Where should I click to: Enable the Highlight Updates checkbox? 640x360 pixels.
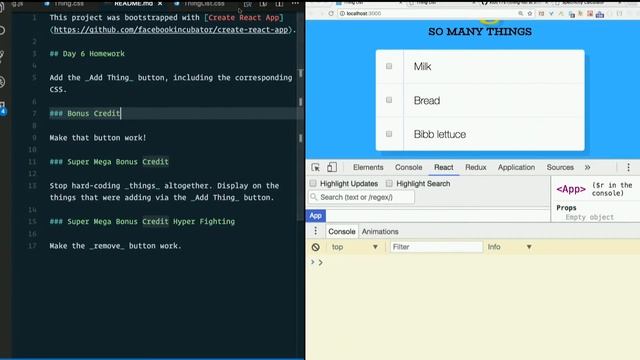(x=313, y=184)
